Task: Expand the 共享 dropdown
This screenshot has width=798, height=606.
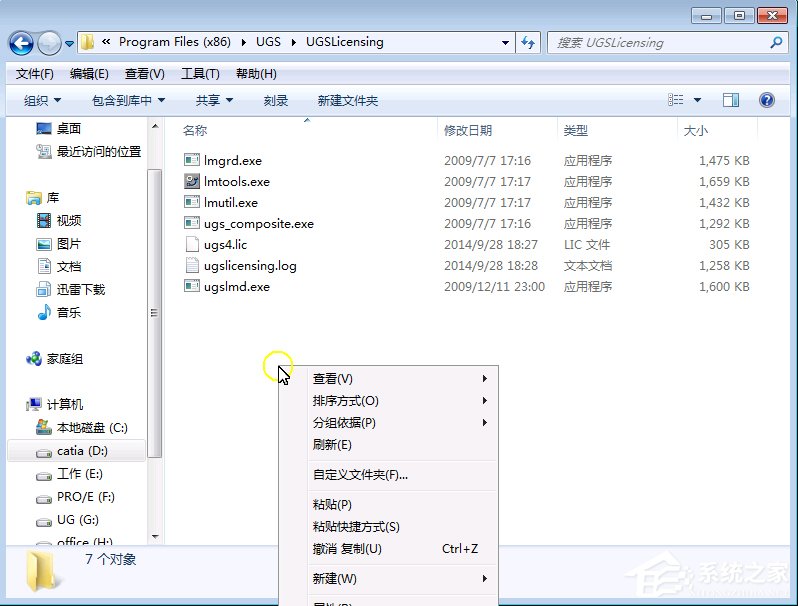Action: (x=214, y=100)
